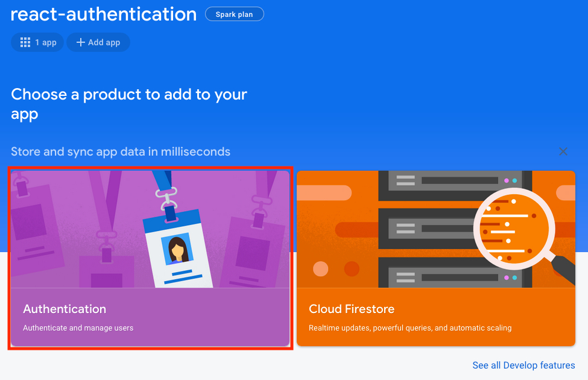The width and height of the screenshot is (588, 380).
Task: Click the Spark plan badge
Action: point(234,14)
